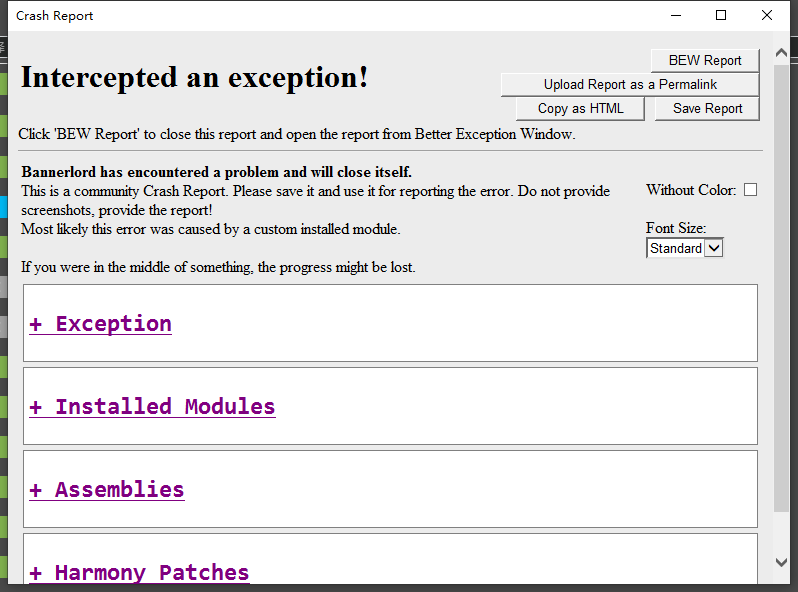Upload Report as a Permalink
This screenshot has width=798, height=592.
(630, 84)
